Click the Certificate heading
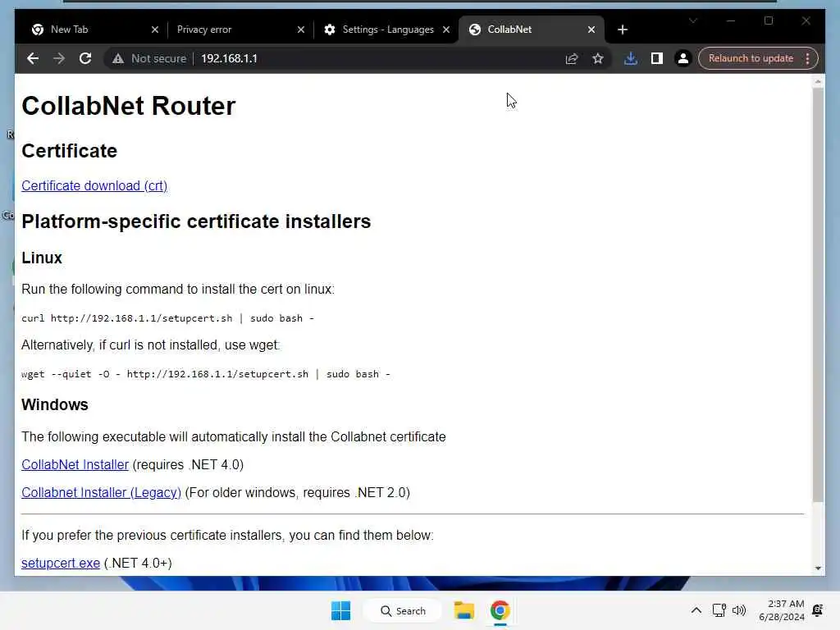This screenshot has height=630, width=840. pos(69,151)
